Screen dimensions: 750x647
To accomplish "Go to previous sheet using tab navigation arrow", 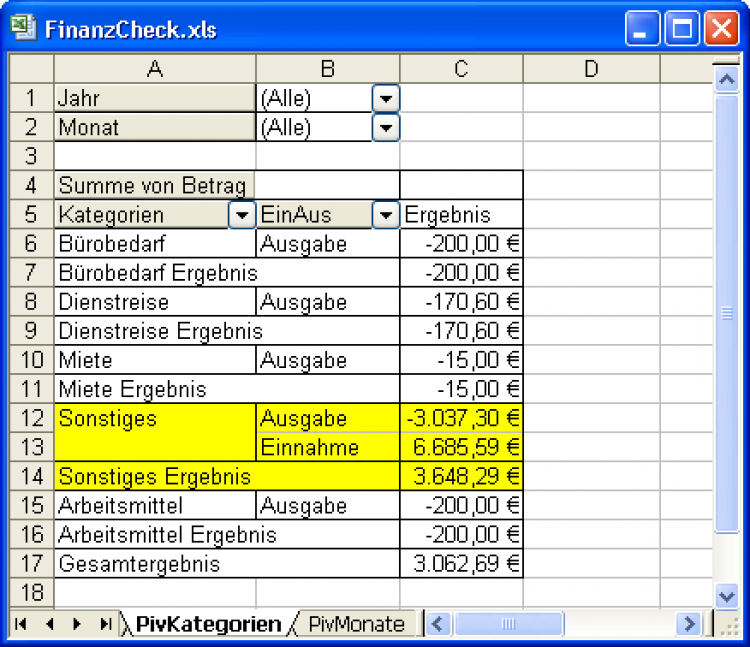I will tap(48, 624).
